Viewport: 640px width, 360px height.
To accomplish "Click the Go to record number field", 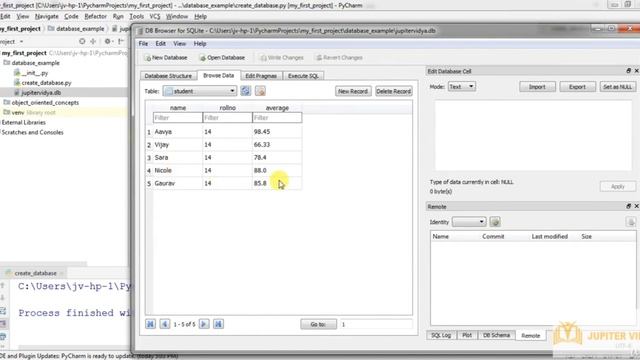I will point(376,324).
